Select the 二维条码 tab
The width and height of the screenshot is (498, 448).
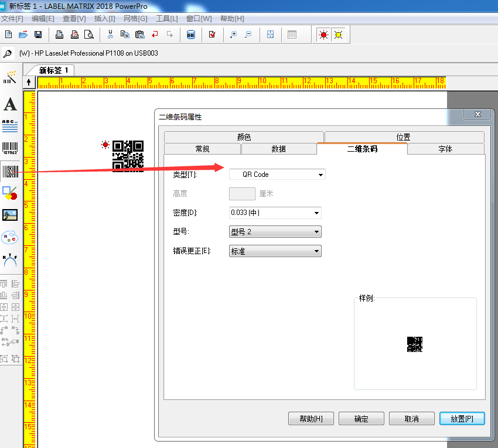coord(362,149)
